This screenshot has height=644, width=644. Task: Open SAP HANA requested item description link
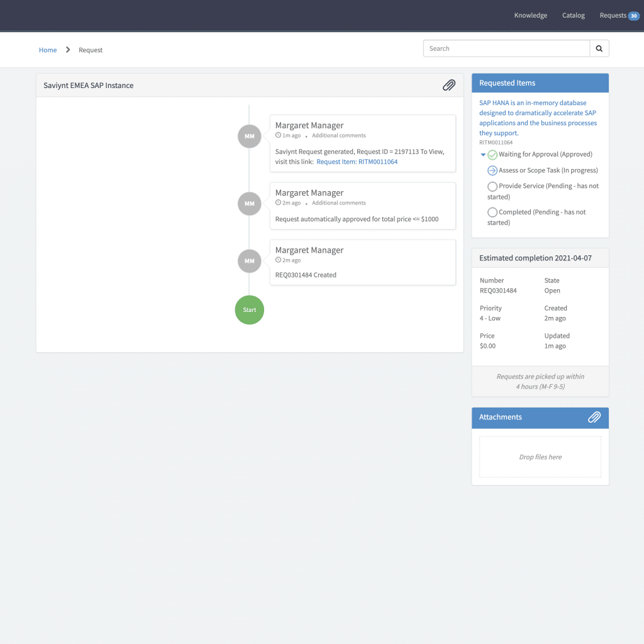coord(538,118)
